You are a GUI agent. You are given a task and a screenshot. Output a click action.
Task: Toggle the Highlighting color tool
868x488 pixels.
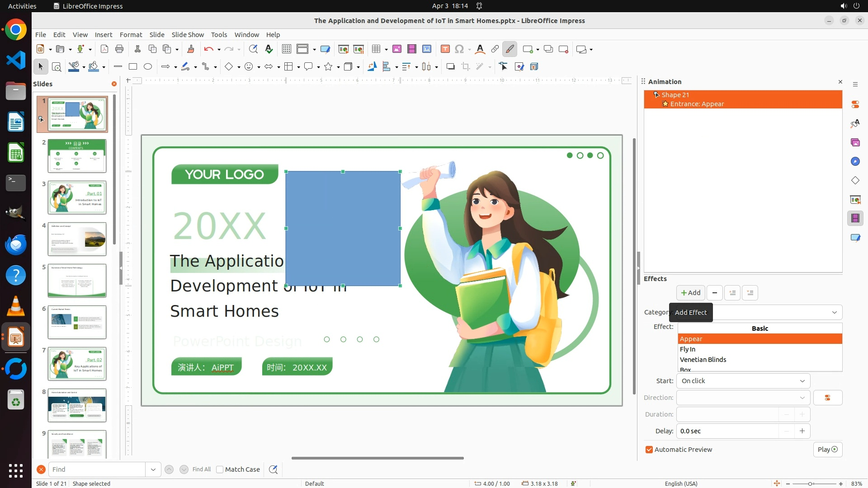(509, 49)
